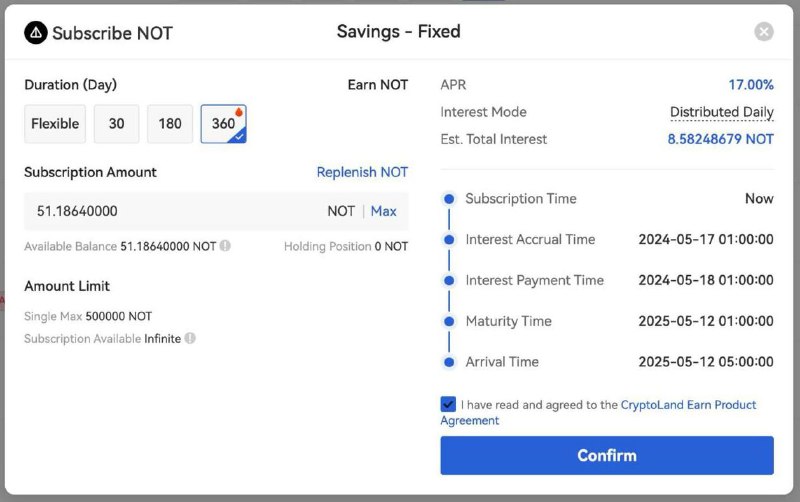Click the Arrival Time timeline dot
Image resolution: width=800 pixels, height=502 pixels.
coord(449,362)
